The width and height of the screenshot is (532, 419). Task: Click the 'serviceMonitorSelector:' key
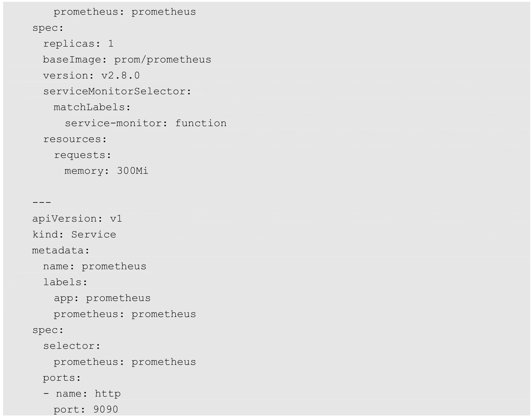[117, 91]
